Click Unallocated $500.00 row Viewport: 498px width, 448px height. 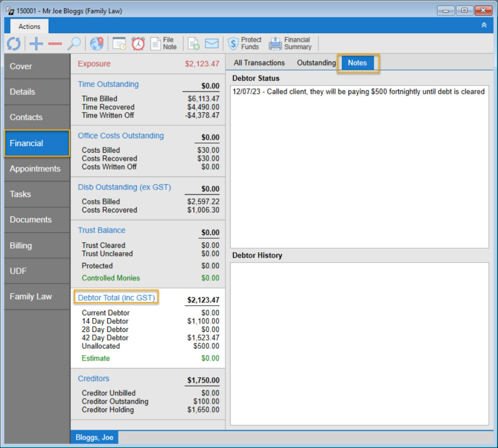(150, 346)
